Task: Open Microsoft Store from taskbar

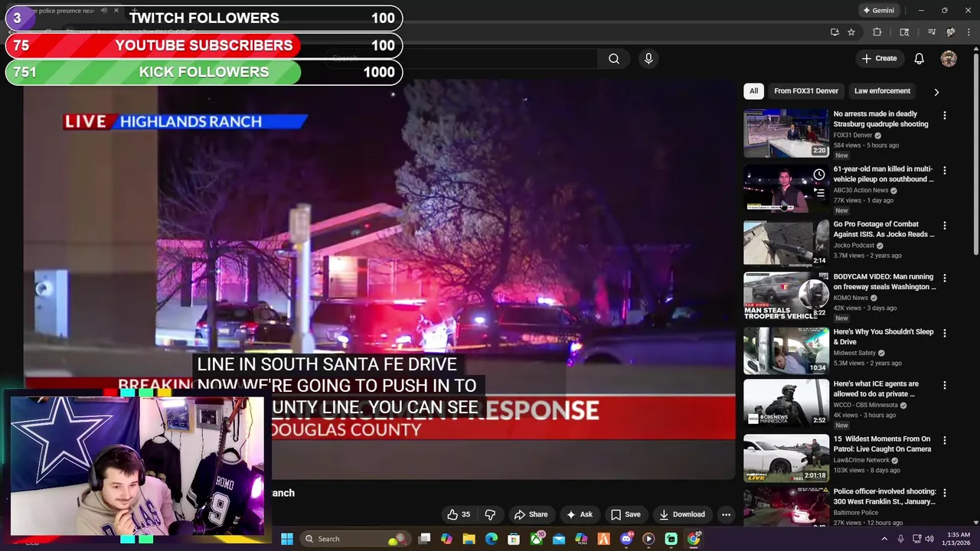Action: coord(514,539)
